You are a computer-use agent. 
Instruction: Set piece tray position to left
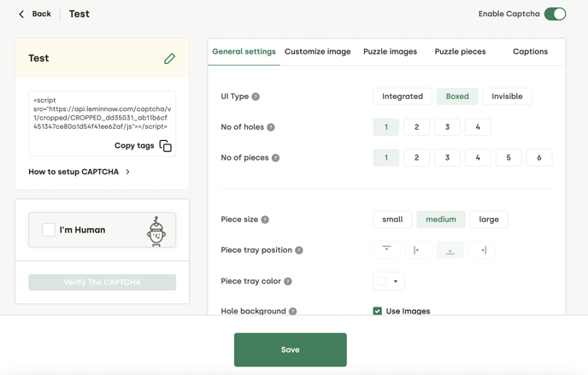(x=418, y=250)
